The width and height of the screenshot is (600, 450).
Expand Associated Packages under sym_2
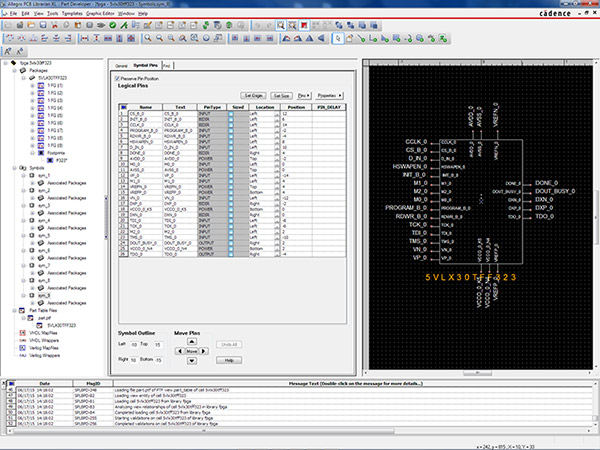[x=33, y=198]
